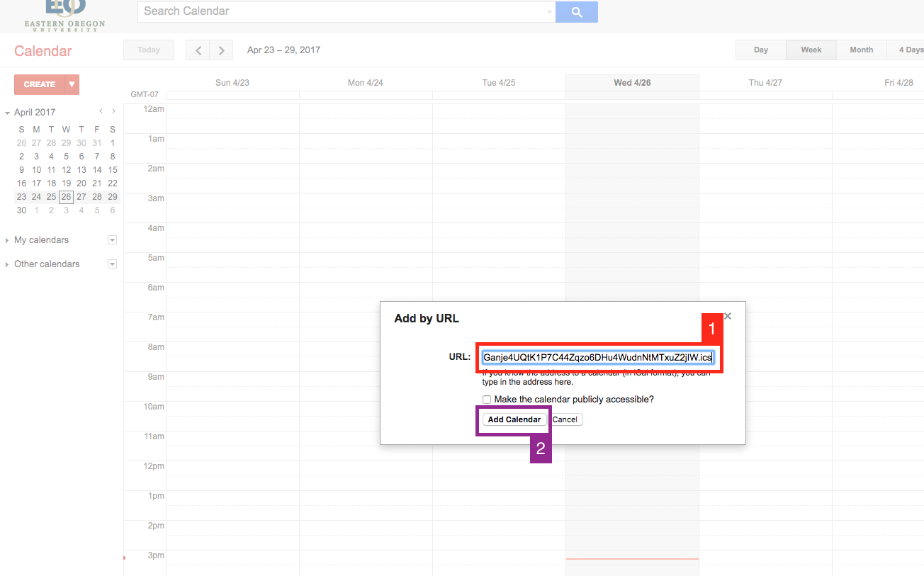Open Fri 4/28 day header

898,83
